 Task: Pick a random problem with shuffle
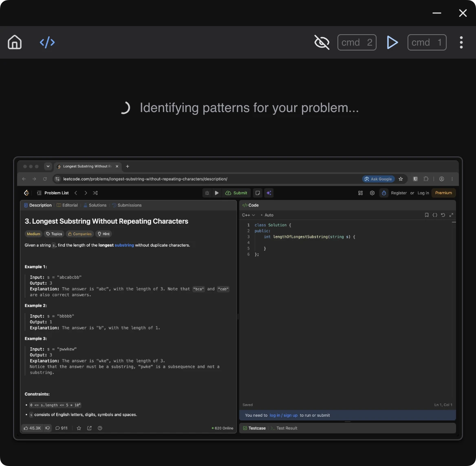(95, 193)
